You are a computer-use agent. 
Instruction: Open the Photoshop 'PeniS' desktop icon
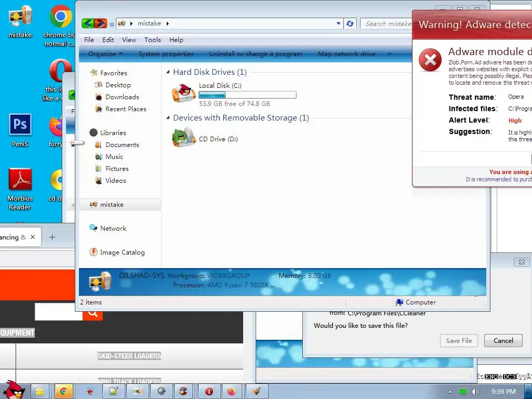click(x=20, y=130)
